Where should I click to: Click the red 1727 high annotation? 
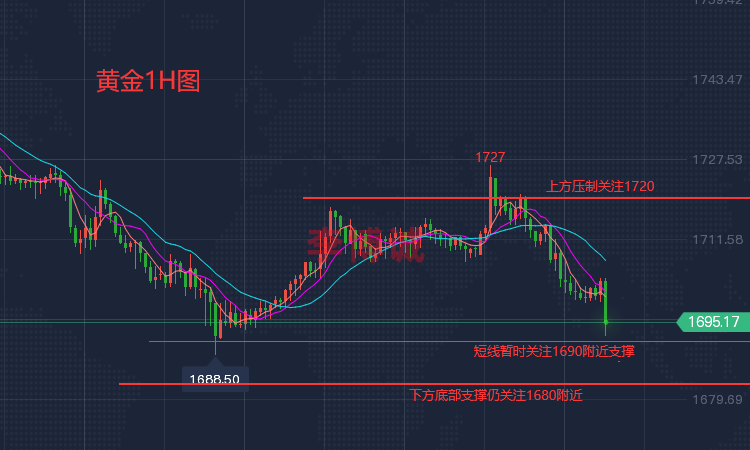489,157
